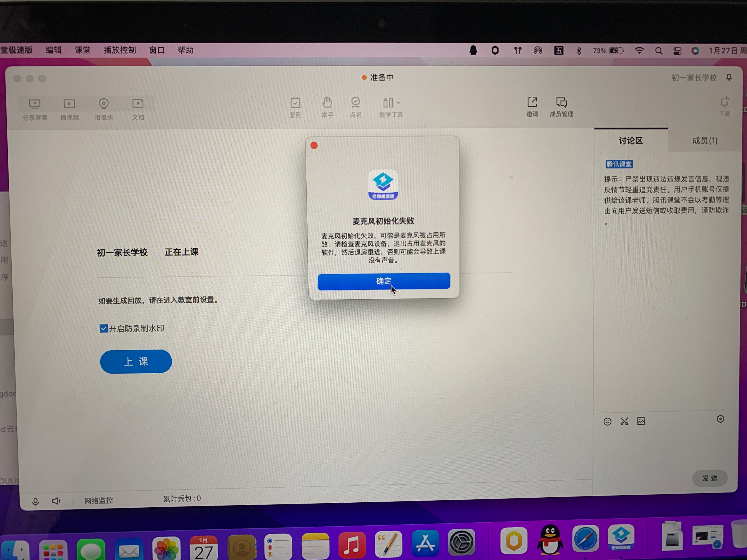Open 成员管理 member management

tap(561, 102)
